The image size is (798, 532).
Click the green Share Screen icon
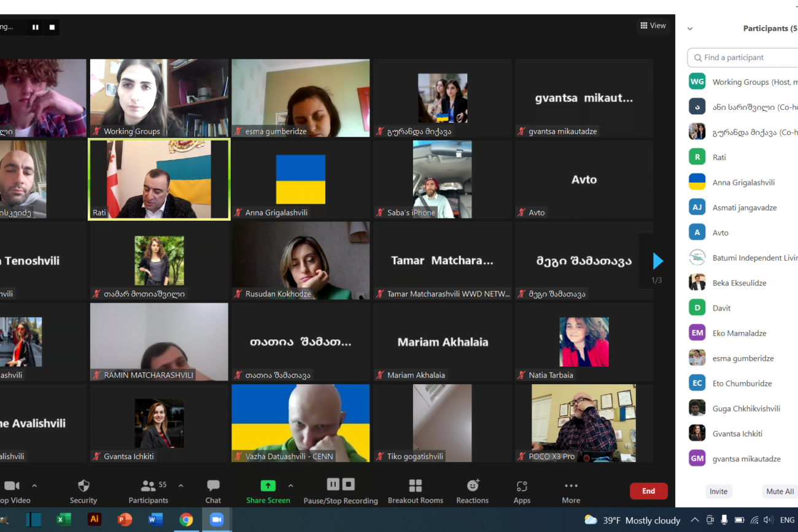(268, 486)
